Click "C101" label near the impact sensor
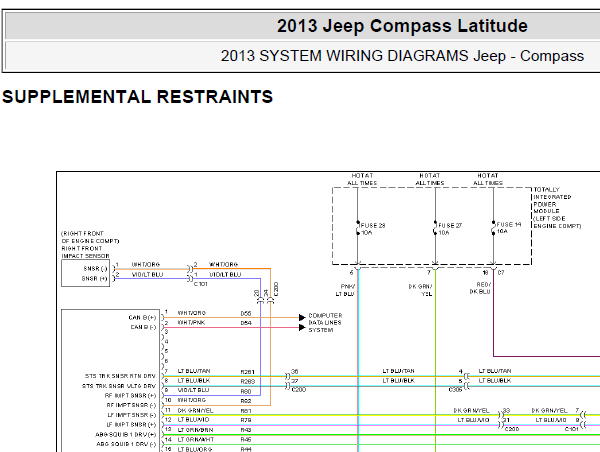Viewport: 600px width, 452px height. (201, 284)
